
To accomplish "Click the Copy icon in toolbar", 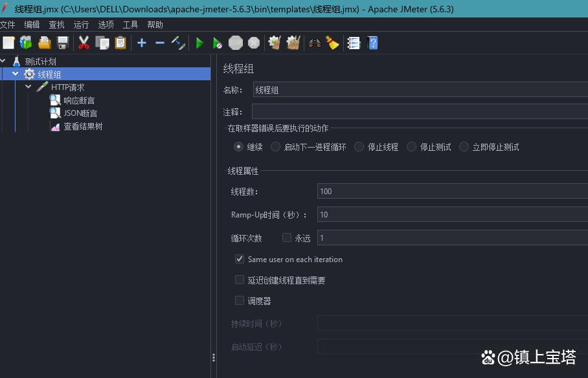I will [x=102, y=43].
